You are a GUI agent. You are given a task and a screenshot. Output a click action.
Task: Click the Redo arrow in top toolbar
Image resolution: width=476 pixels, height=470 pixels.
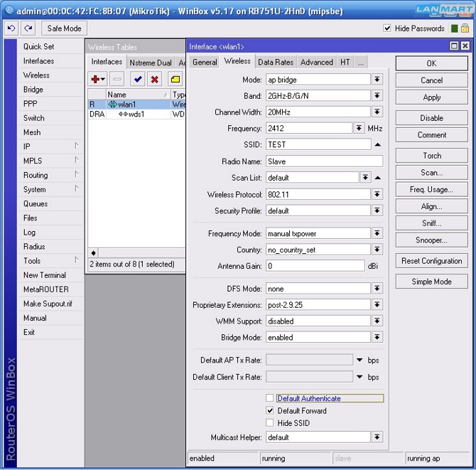(28, 28)
